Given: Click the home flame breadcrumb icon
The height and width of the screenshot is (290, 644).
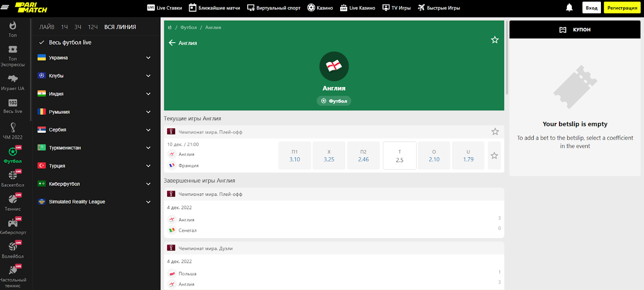Looking at the screenshot, I should click(169, 27).
